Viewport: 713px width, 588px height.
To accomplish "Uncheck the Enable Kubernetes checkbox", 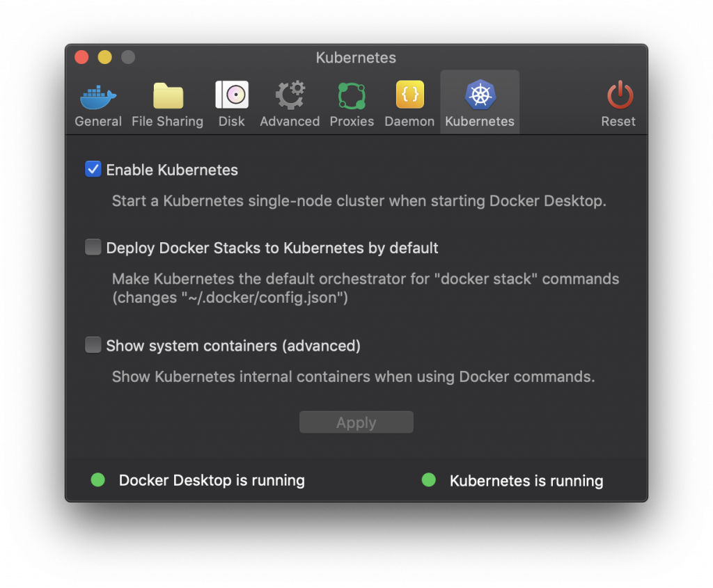I will 93,169.
